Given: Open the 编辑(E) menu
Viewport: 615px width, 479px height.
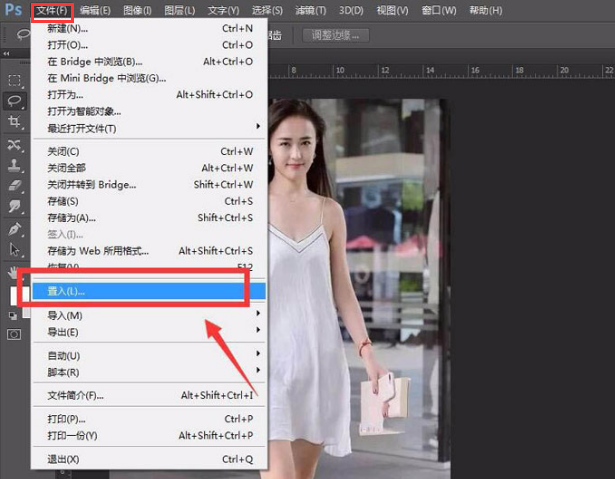Looking at the screenshot, I should [x=95, y=10].
